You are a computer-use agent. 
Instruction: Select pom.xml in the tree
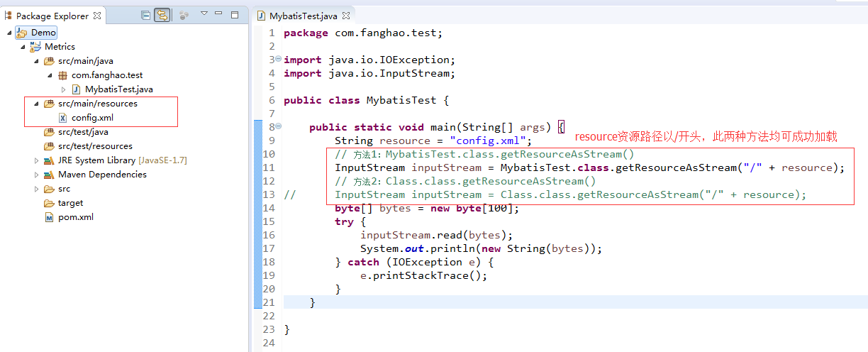[76, 217]
